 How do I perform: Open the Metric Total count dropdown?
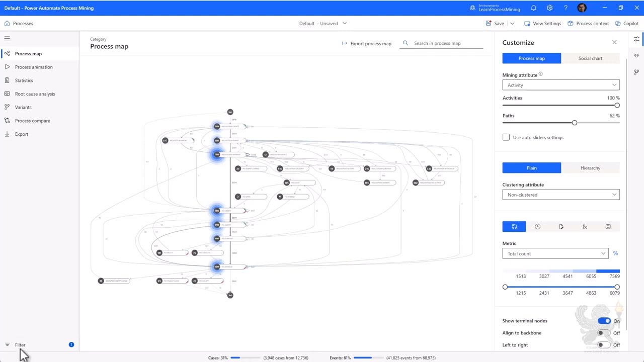[555, 253]
